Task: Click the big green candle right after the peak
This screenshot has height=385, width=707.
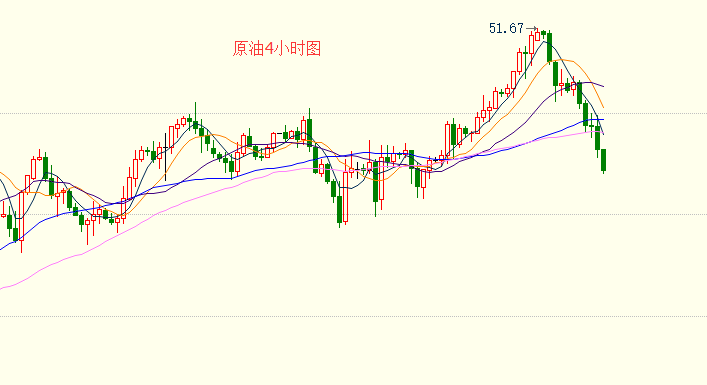Action: [549, 47]
